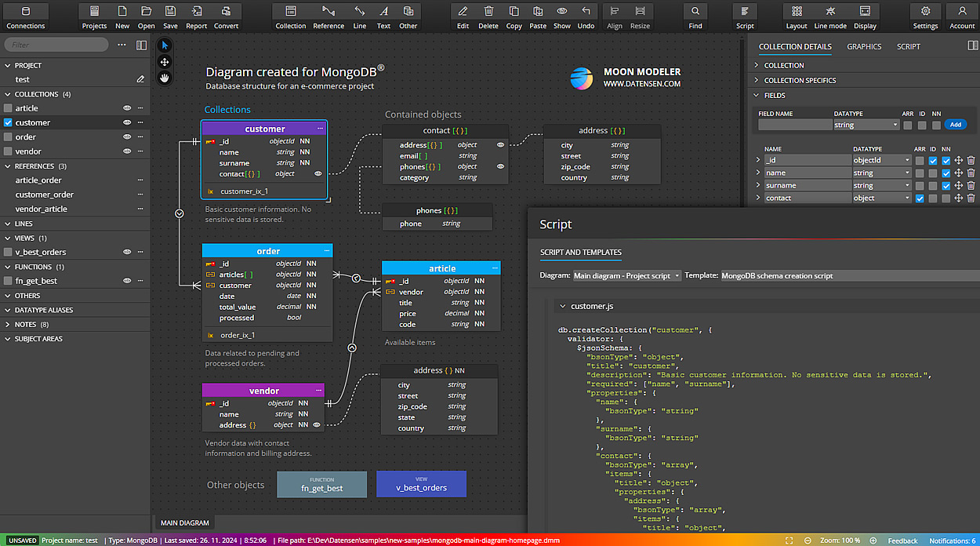Select the Reference tool
This screenshot has width=980, height=546.
coord(328,16)
